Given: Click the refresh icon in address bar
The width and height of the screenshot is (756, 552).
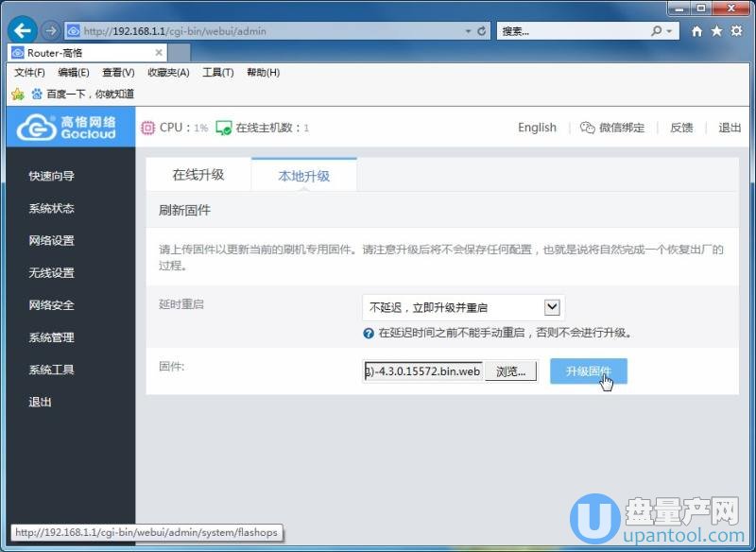Looking at the screenshot, I should [482, 31].
